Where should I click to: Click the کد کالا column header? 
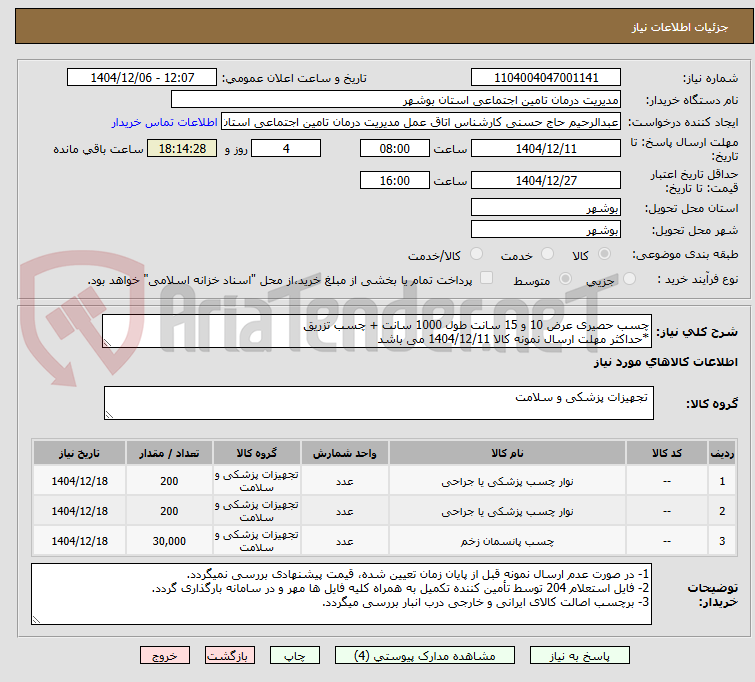pos(667,453)
